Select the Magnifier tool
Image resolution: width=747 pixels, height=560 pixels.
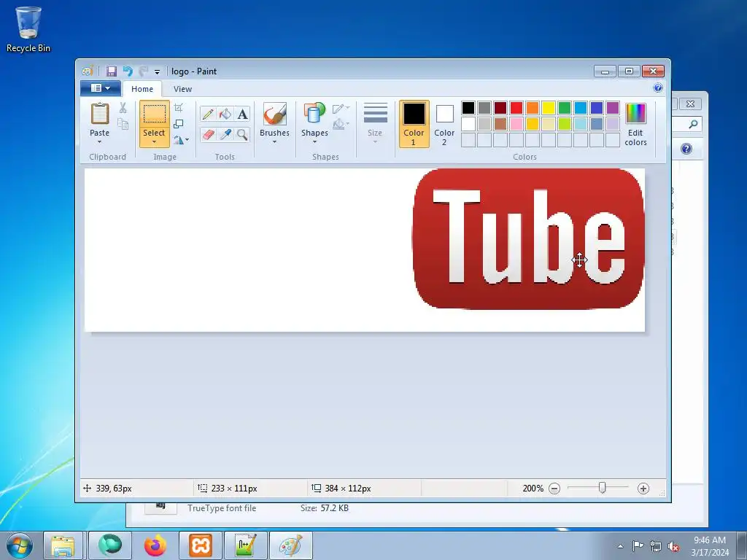click(242, 135)
